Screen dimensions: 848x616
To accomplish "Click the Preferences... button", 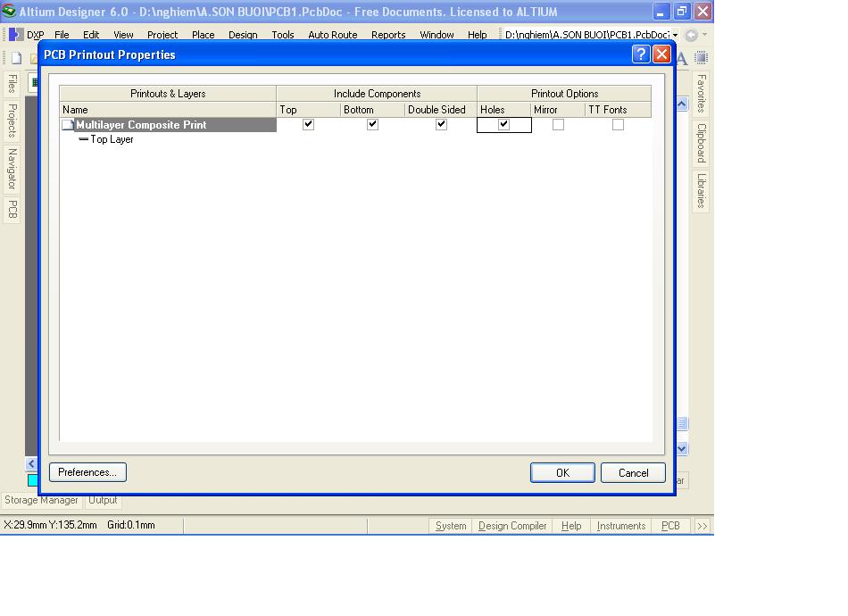I will coord(87,472).
